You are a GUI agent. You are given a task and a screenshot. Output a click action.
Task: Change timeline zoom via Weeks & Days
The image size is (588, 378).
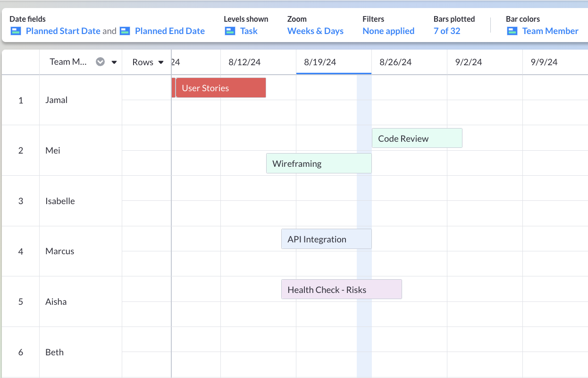tap(315, 31)
